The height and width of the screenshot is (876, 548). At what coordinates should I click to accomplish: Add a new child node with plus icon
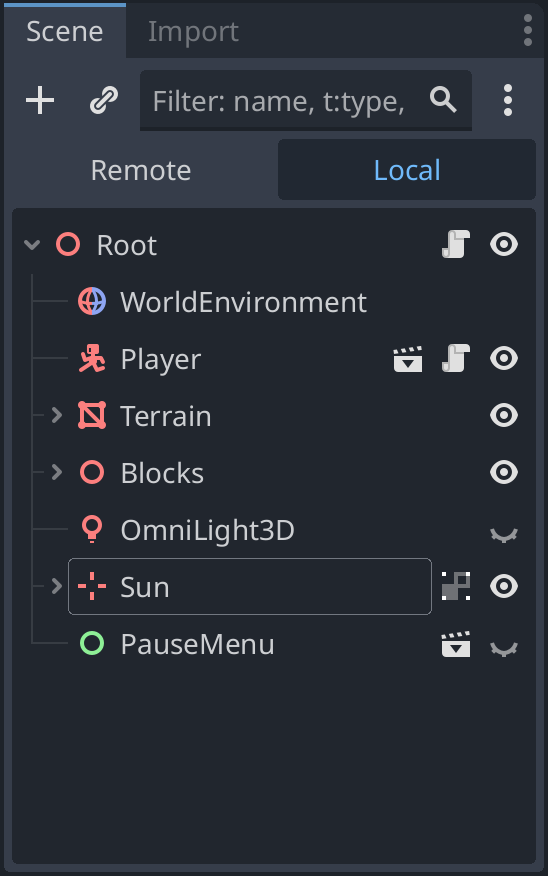(x=40, y=101)
